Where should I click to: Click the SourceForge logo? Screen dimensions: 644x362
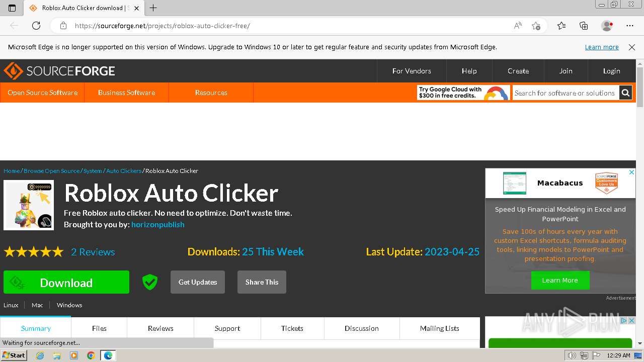pyautogui.click(x=59, y=71)
